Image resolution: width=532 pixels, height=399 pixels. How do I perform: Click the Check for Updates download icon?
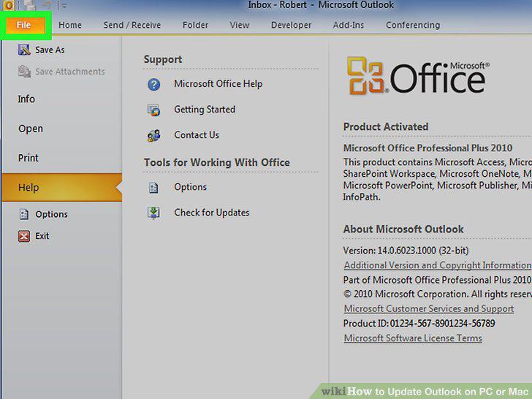point(153,213)
